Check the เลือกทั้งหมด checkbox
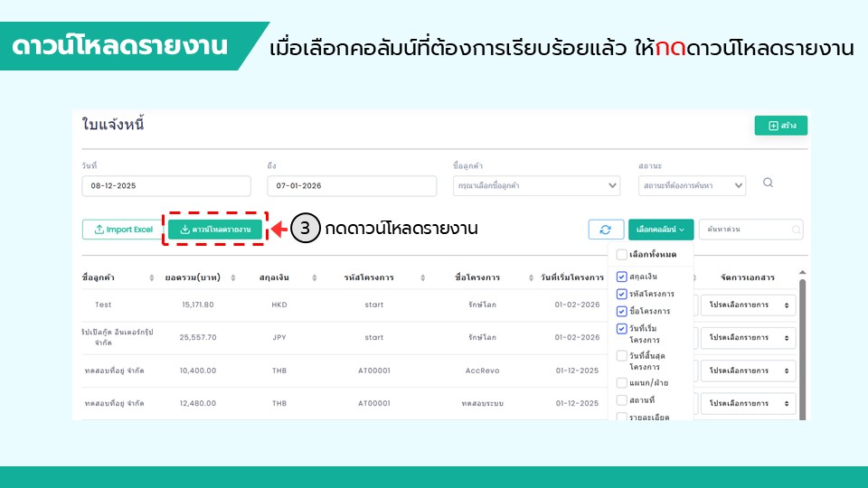The height and width of the screenshot is (488, 868). (622, 255)
